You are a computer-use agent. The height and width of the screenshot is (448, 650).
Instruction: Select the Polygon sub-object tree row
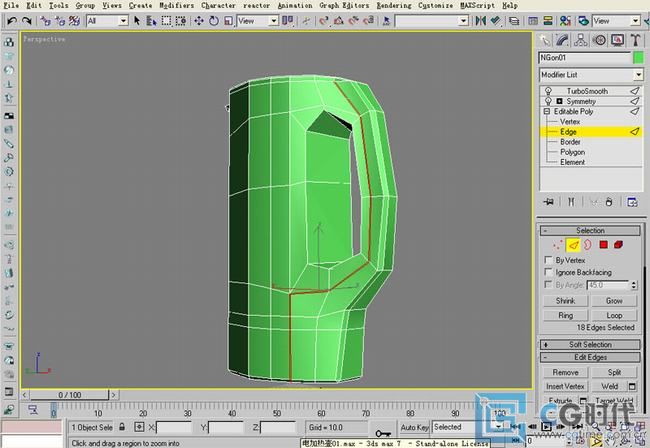pos(591,152)
